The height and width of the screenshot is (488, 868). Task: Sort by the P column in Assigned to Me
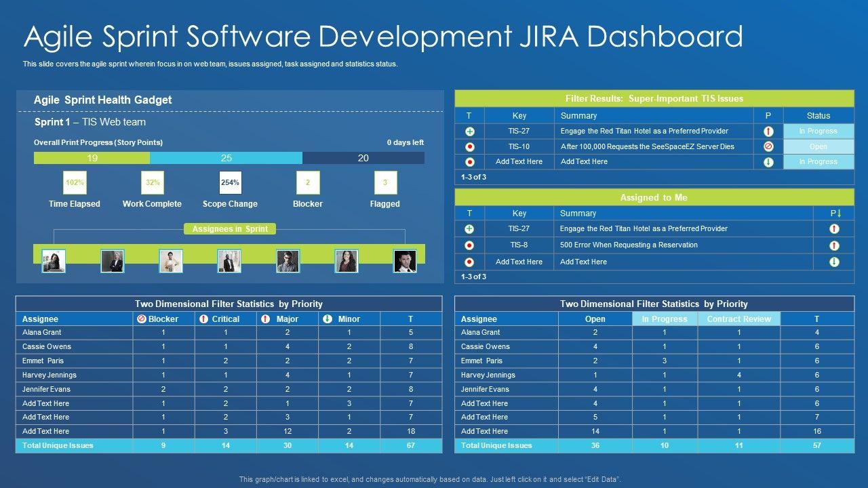pyautogui.click(x=835, y=213)
